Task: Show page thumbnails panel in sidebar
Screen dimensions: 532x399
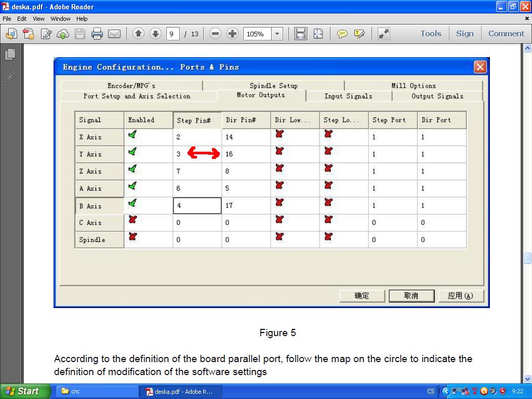Action: 10,54
